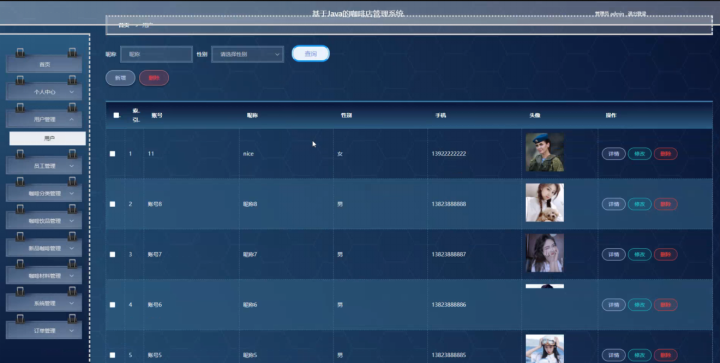This screenshot has height=363, width=720.
Task: Click phone number 13823888886
Action: tap(449, 305)
